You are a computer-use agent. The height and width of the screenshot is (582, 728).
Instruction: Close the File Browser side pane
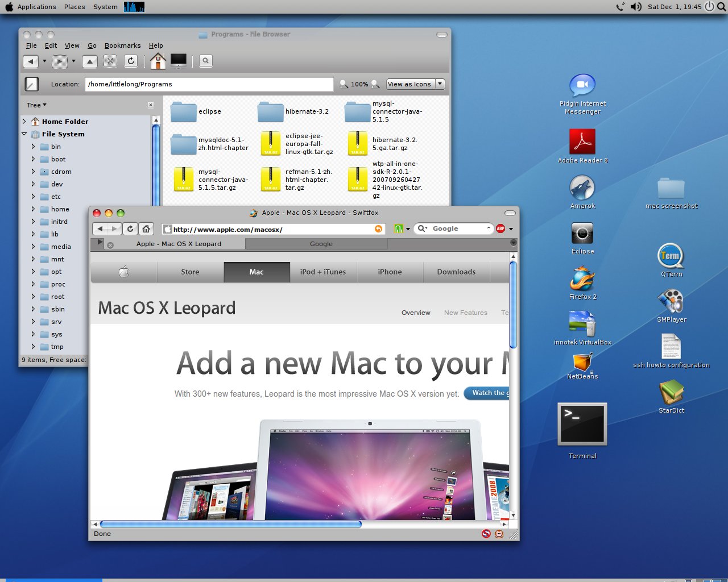tap(151, 105)
